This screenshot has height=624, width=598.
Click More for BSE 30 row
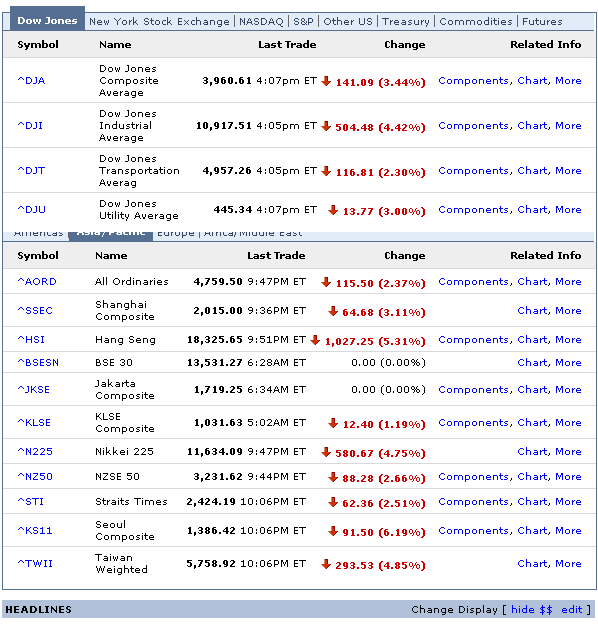[x=568, y=363]
